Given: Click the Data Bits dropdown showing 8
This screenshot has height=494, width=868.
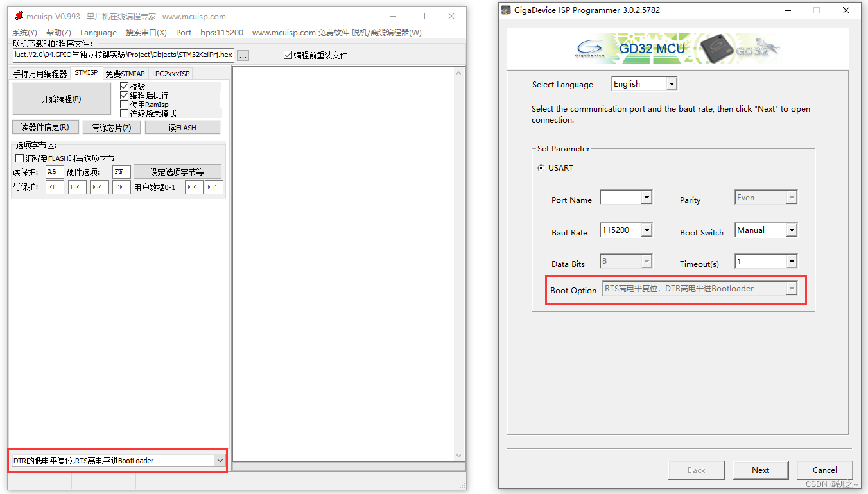Looking at the screenshot, I should (626, 262).
